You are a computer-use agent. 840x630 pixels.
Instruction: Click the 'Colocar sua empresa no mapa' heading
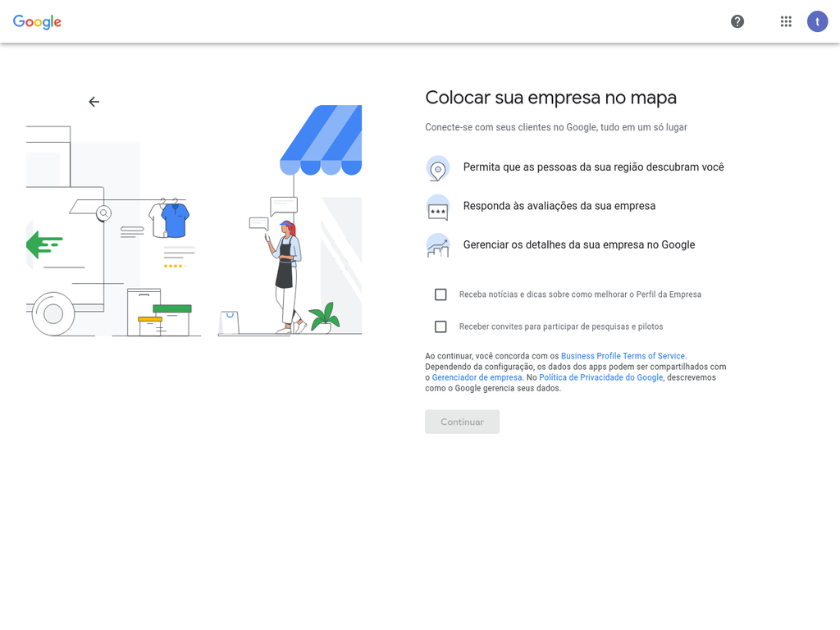click(x=550, y=98)
